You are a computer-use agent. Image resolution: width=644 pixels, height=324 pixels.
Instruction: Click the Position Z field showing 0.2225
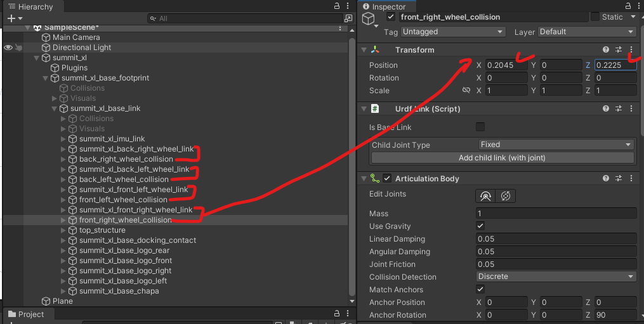615,65
